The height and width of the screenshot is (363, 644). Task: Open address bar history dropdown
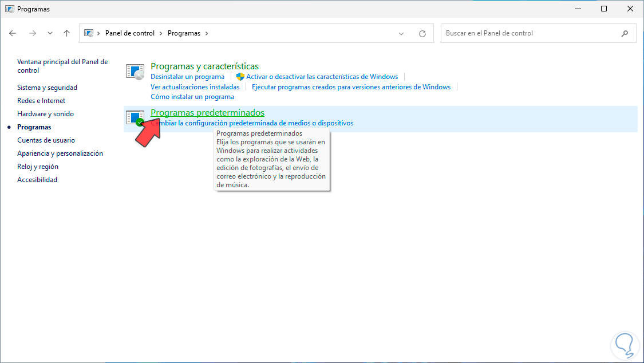tap(401, 34)
